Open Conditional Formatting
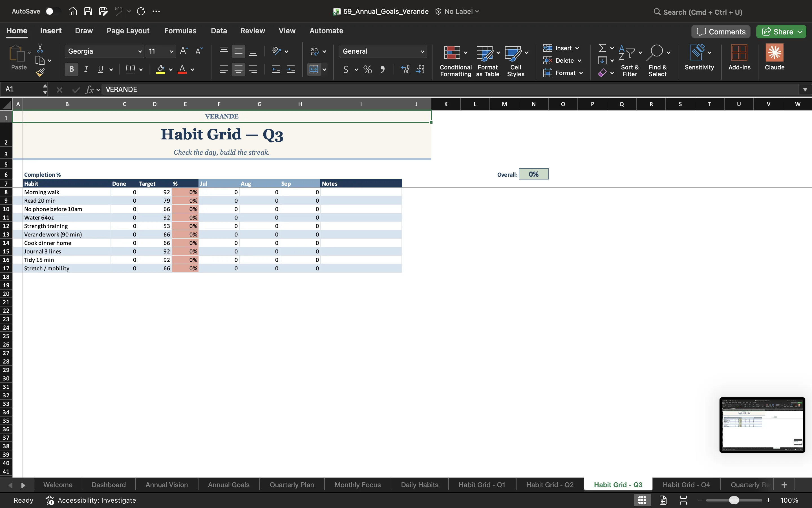This screenshot has height=508, width=812. (455, 61)
